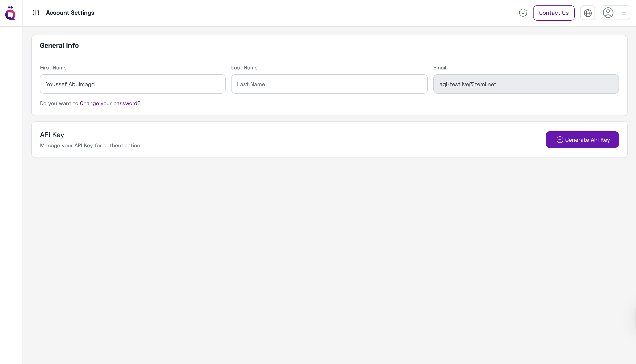Open Contact Us from the top bar

coord(554,13)
